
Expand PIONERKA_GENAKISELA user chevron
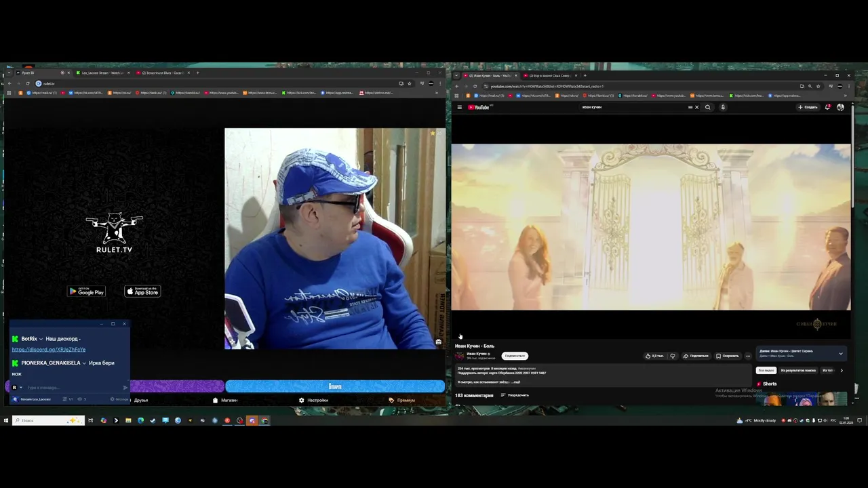(84, 363)
